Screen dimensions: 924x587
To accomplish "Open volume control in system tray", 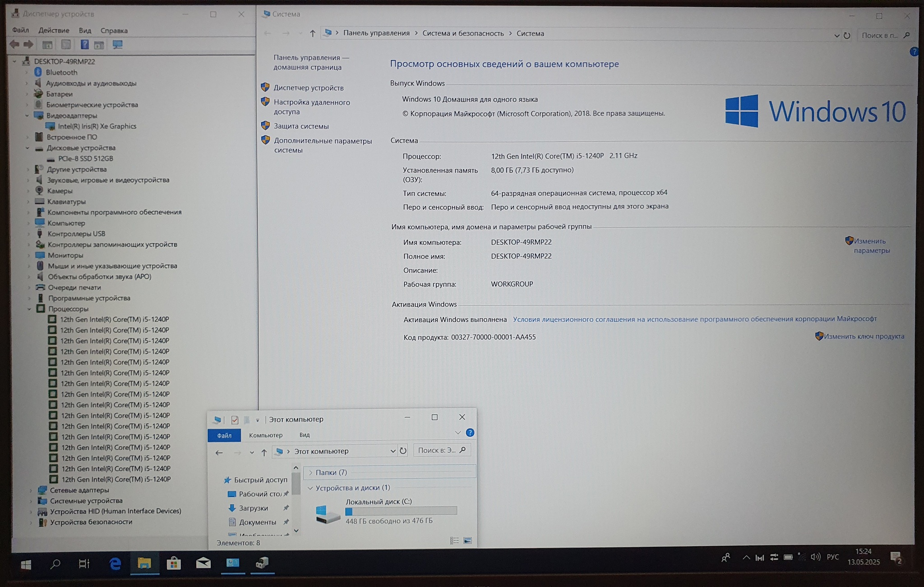I will [x=815, y=557].
